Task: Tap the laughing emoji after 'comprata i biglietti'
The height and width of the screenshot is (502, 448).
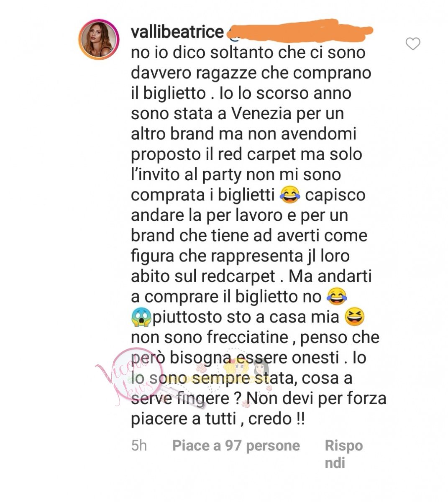Action: click(x=289, y=195)
